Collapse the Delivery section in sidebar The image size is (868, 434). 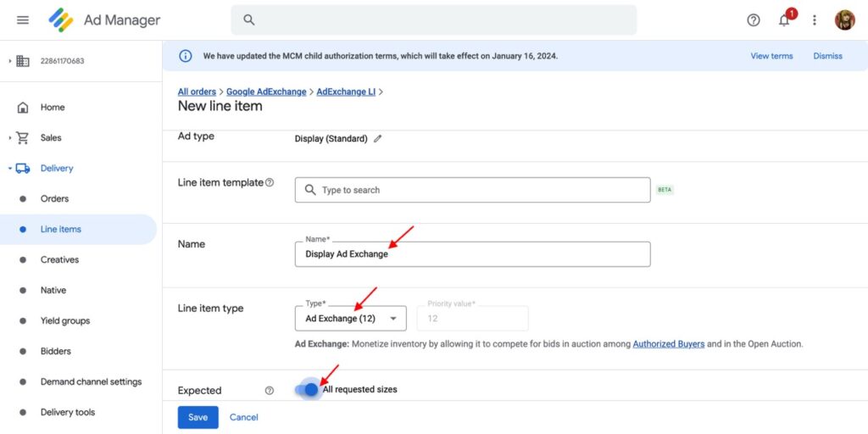click(10, 168)
